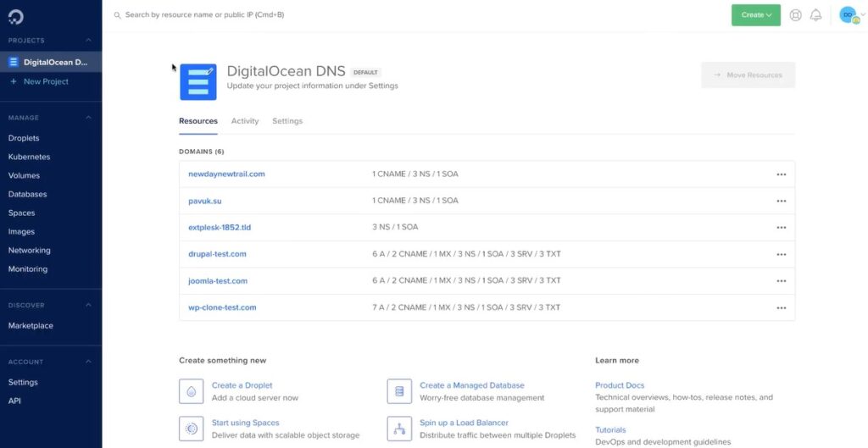Click the Start using Spaces icon
The image size is (868, 448).
[x=191, y=429]
